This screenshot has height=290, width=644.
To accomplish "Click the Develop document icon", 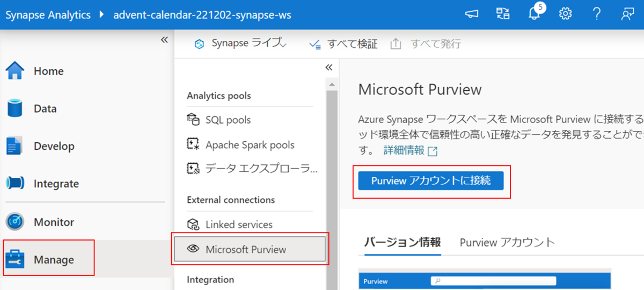I will (14, 146).
